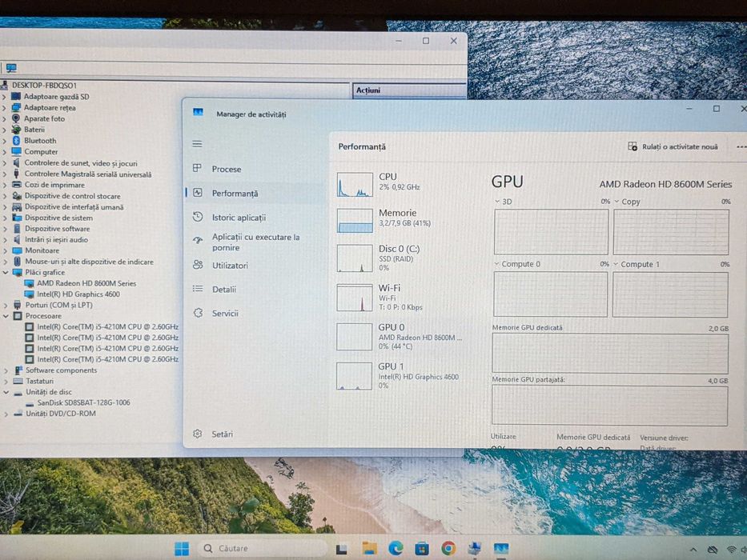The width and height of the screenshot is (747, 560).
Task: Launch Microsoft Edge from taskbar
Action: pos(396,549)
